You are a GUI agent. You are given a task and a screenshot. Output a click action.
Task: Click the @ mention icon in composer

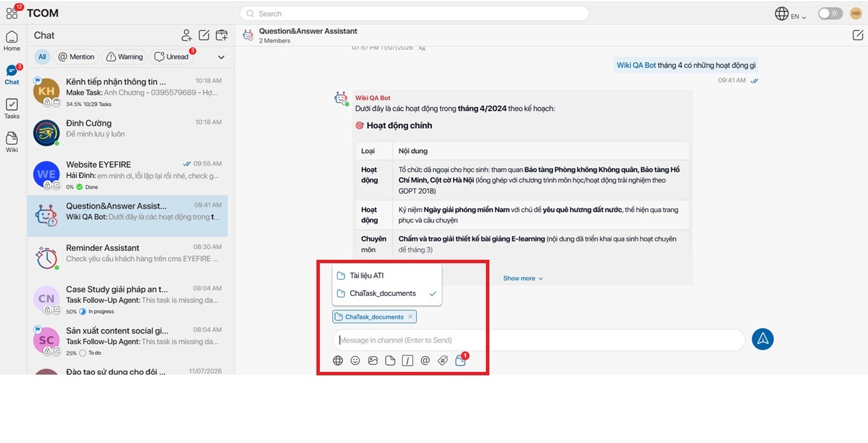[x=425, y=360]
